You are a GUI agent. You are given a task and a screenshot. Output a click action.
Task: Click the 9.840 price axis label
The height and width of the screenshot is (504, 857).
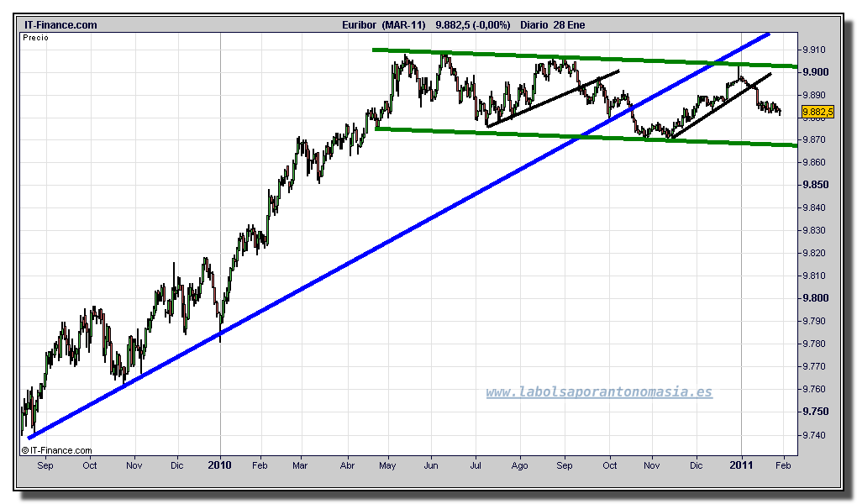(x=815, y=207)
